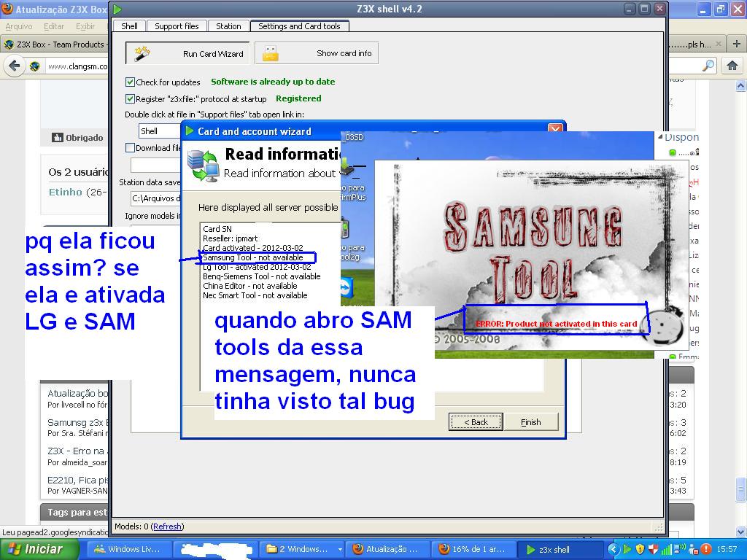This screenshot has width=747, height=560.
Task: Click the red shield tray icon
Action: (653, 549)
